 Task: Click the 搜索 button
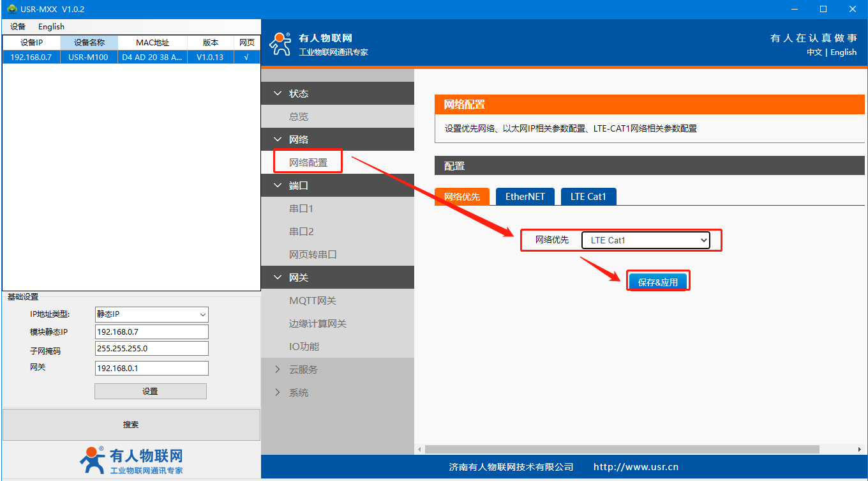pyautogui.click(x=131, y=425)
